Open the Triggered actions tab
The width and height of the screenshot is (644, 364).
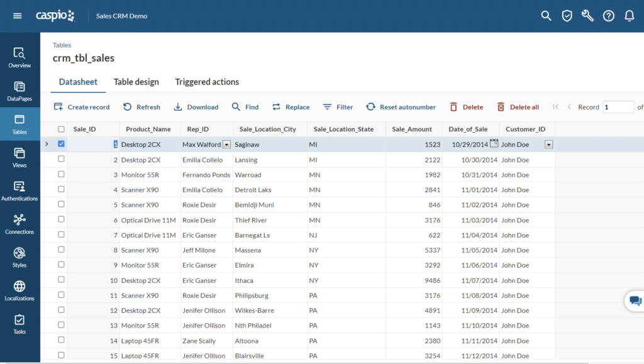point(207,82)
